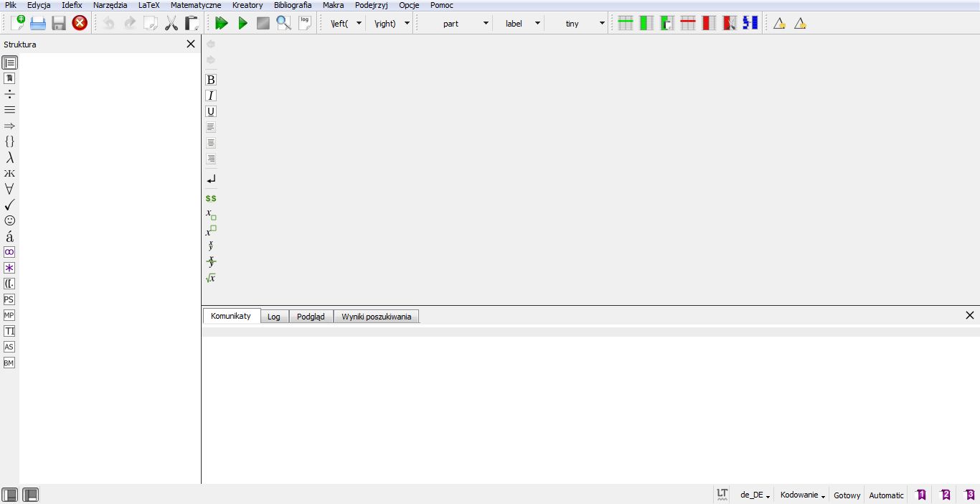Viewport: 980px width, 504px height.
Task: Click the Stop compile square icon
Action: [x=263, y=23]
